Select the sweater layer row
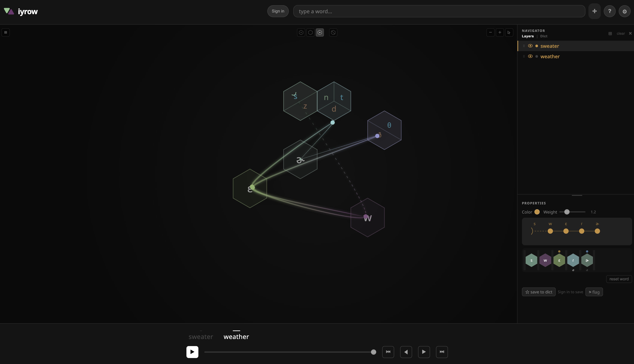The height and width of the screenshot is (364, 634). 576,46
